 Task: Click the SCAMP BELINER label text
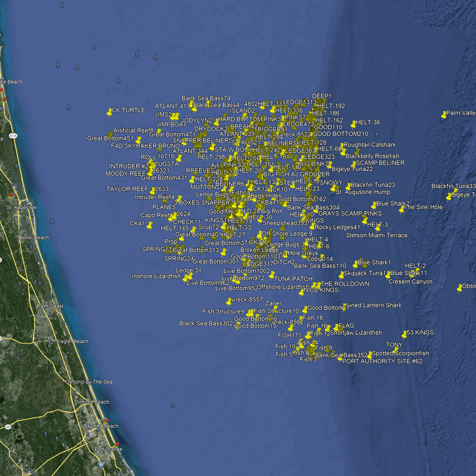coord(380,163)
